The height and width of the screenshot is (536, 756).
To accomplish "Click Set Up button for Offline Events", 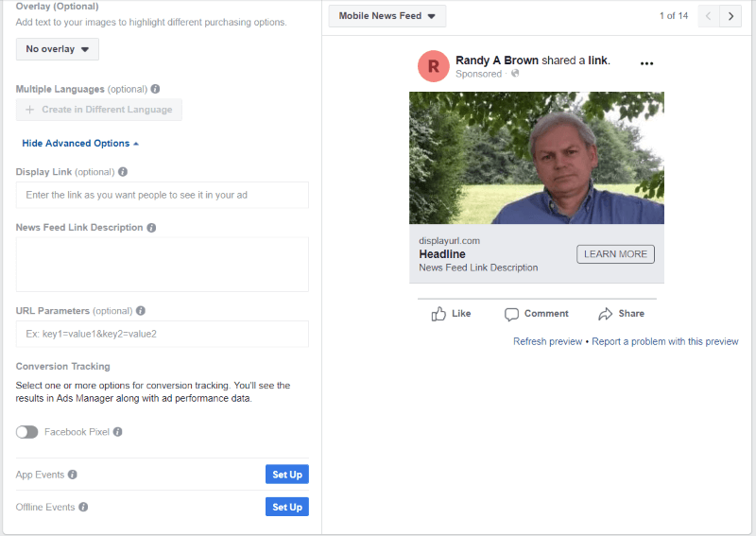I will [x=287, y=507].
